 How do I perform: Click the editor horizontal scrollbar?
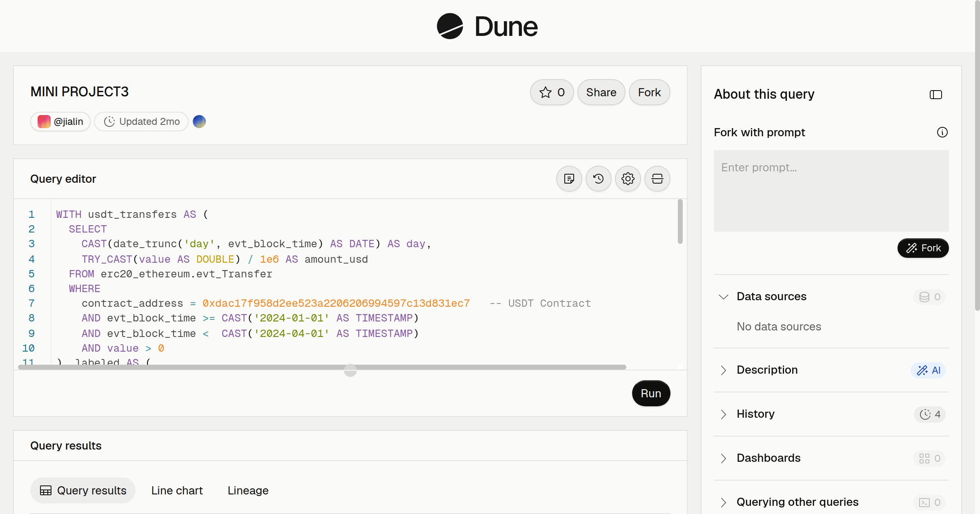322,367
